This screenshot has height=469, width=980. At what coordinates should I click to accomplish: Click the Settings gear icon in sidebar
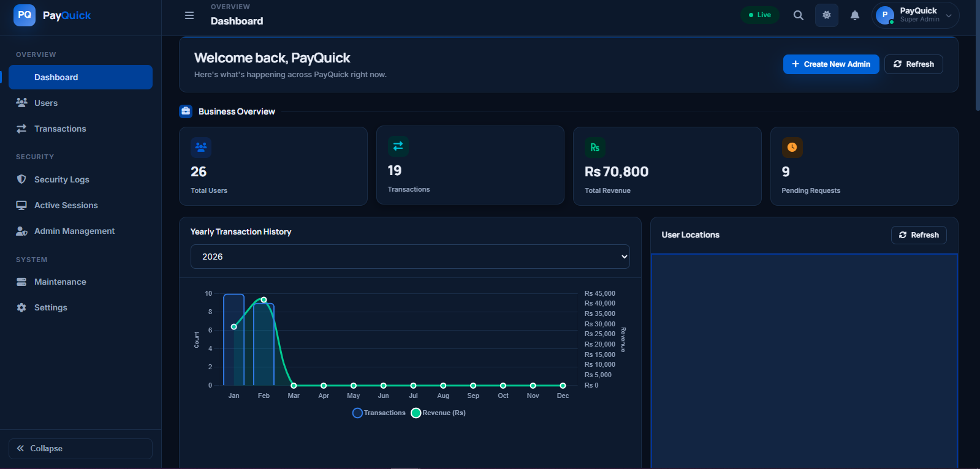21,307
